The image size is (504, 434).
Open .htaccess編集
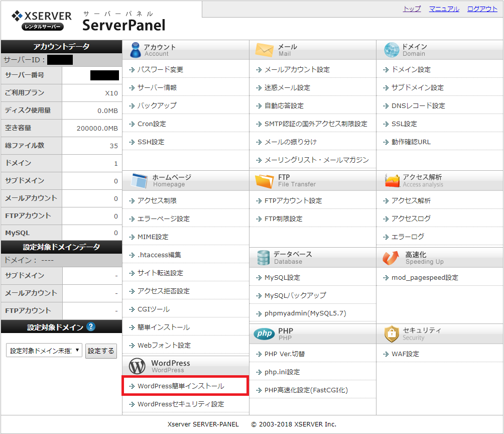pos(159,255)
